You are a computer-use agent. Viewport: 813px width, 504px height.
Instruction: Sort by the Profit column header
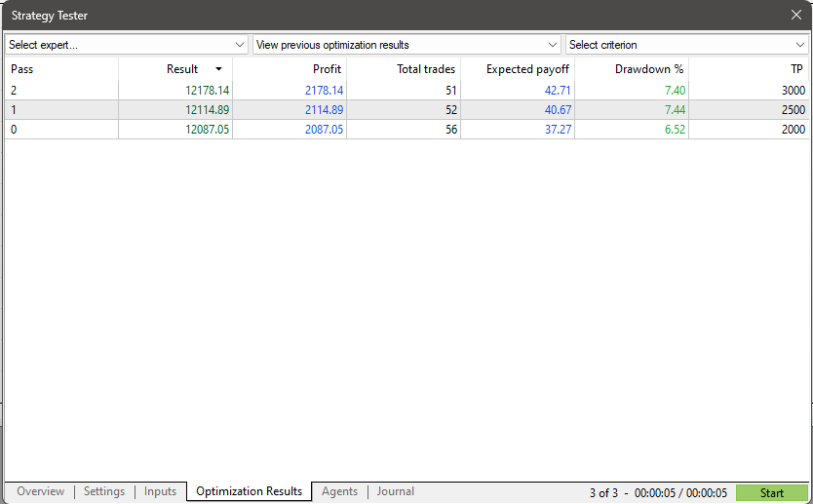point(290,69)
